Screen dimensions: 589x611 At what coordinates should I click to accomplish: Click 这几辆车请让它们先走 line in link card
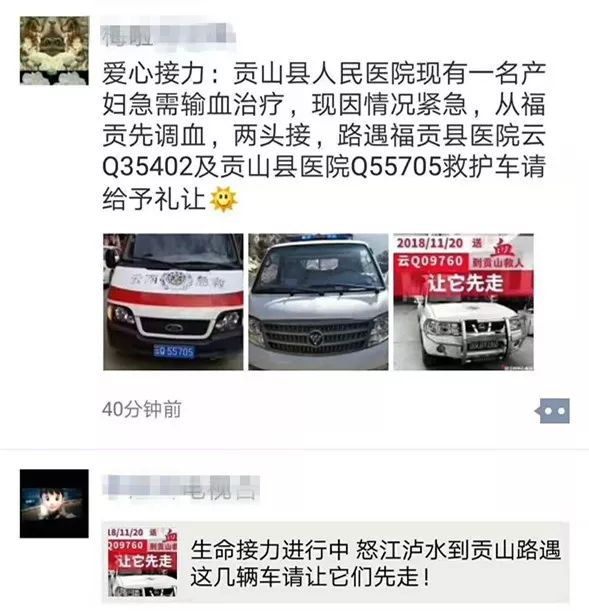(x=310, y=576)
